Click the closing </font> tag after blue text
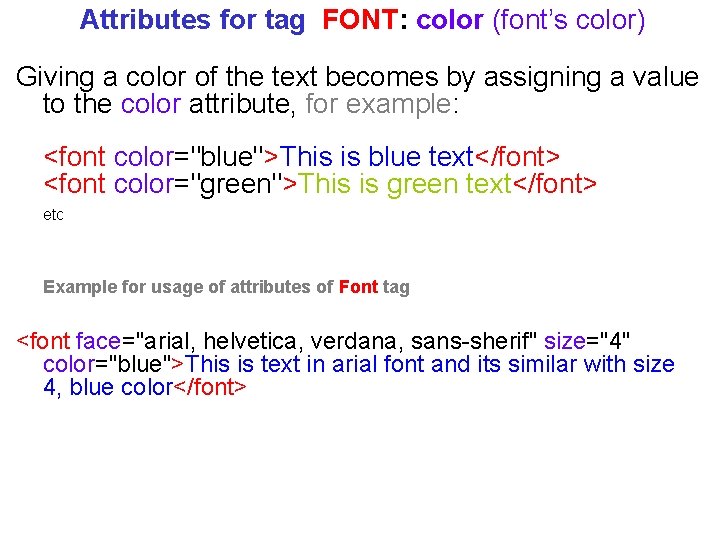Image resolution: width=720 pixels, height=540 pixels. click(517, 157)
